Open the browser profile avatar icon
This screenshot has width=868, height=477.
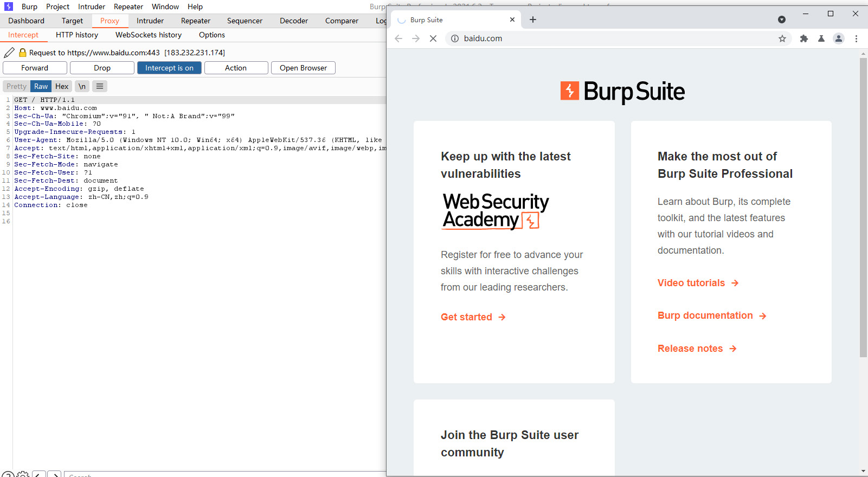[x=839, y=38]
